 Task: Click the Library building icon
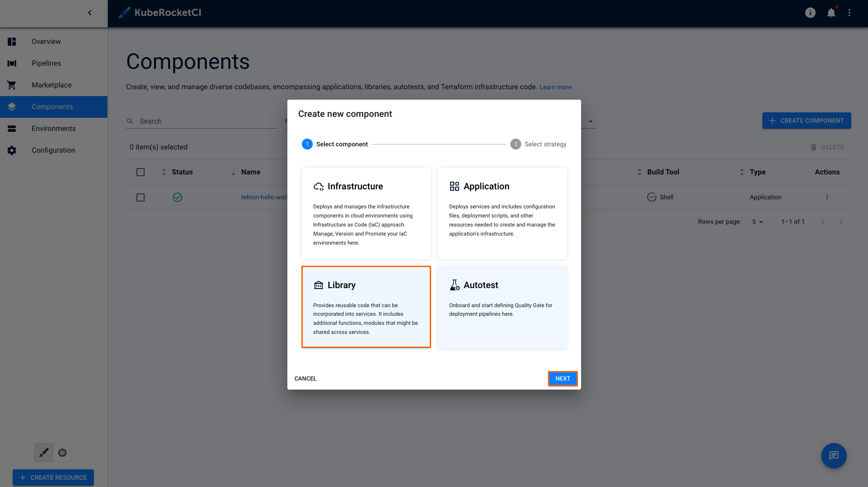(x=319, y=285)
